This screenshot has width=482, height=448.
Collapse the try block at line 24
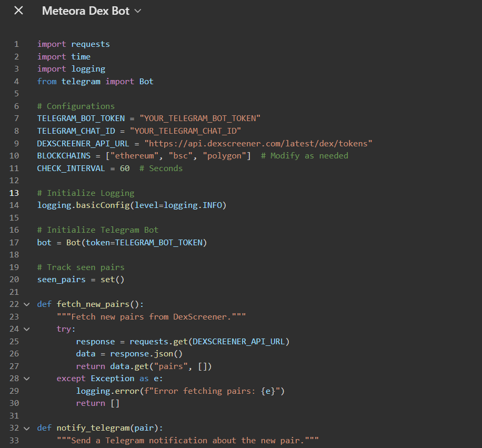pos(27,329)
